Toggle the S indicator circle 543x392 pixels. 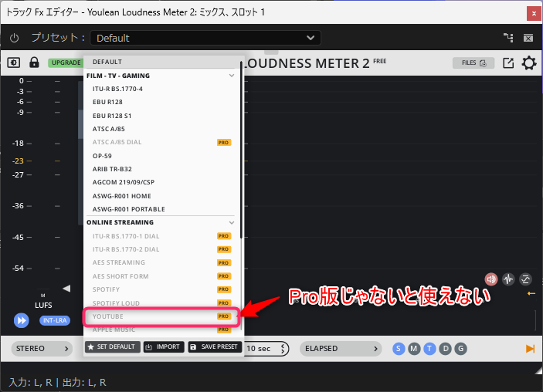coord(399,349)
